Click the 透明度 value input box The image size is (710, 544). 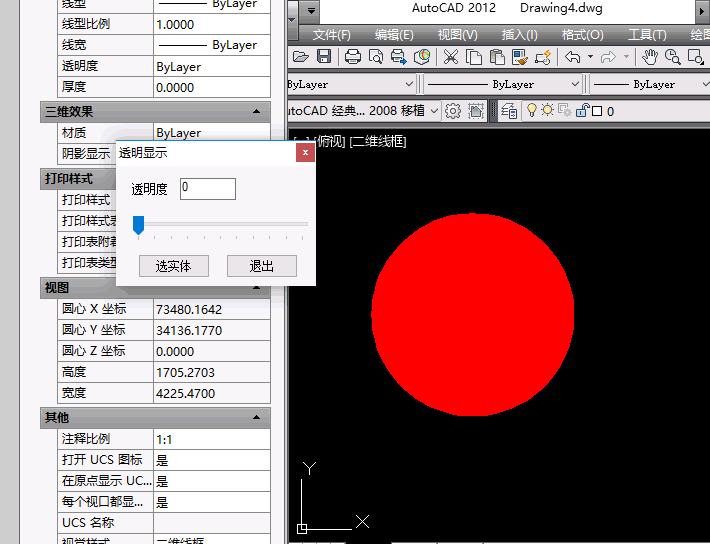click(208, 189)
